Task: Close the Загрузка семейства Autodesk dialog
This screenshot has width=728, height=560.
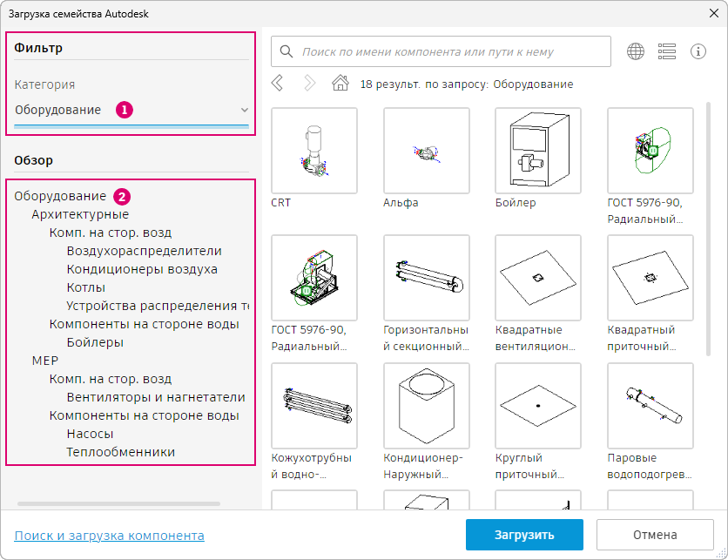Action: tap(714, 13)
